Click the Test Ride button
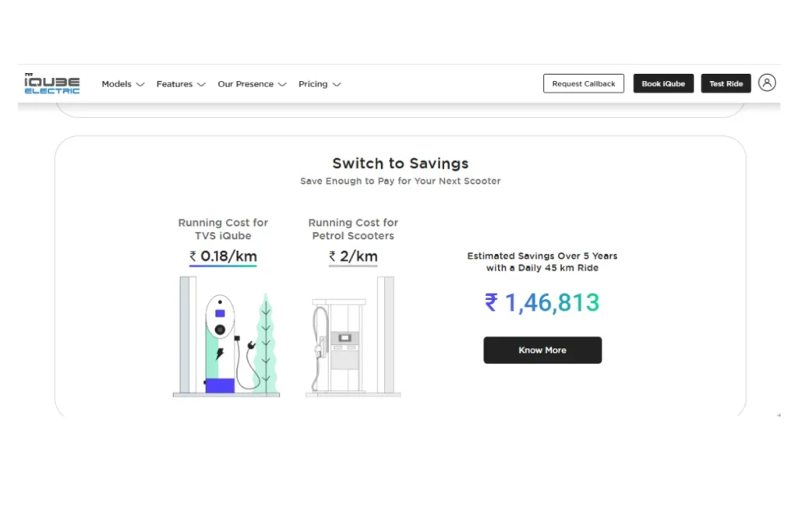Viewport: 798px width, 532px height. pyautogui.click(x=726, y=83)
